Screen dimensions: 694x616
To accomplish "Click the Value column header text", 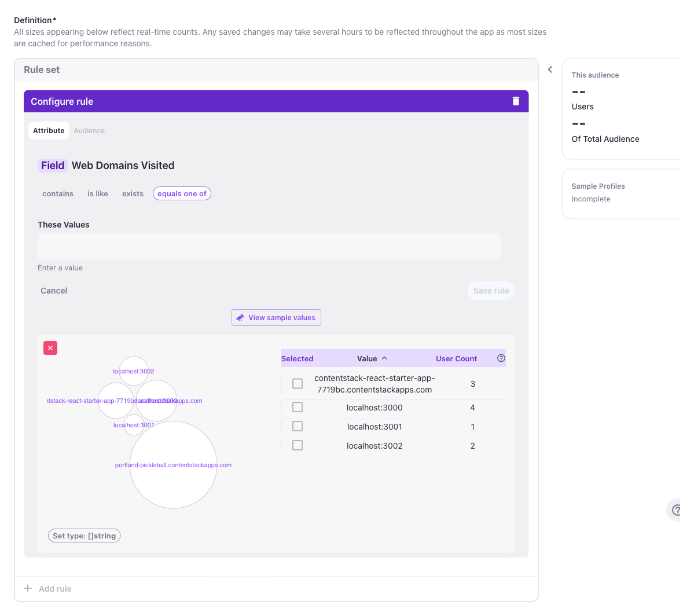I will pos(367,359).
